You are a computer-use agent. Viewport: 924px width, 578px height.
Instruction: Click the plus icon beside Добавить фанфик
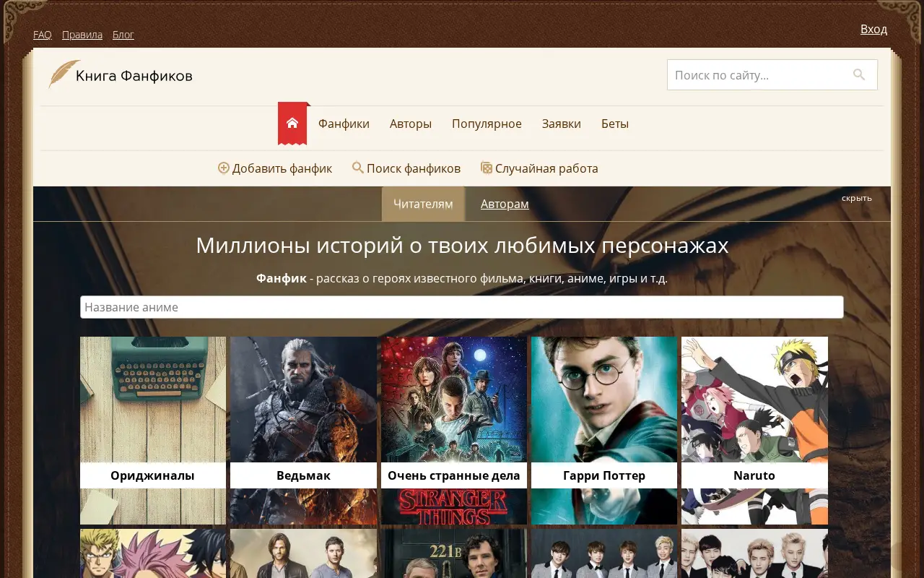[224, 168]
